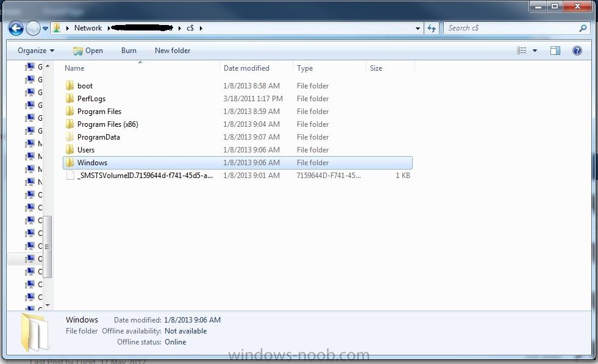Toggle the preview pane icon
The width and height of the screenshot is (598, 364).
(x=555, y=51)
